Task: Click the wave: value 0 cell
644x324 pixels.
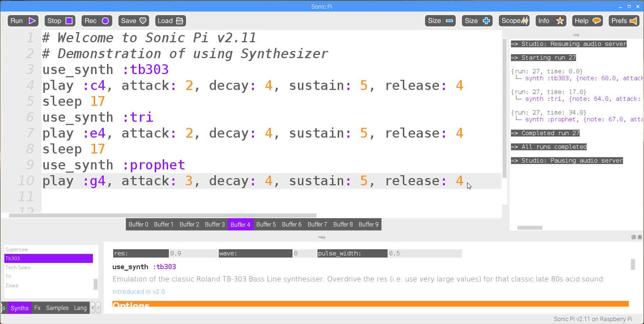Action: (x=304, y=253)
